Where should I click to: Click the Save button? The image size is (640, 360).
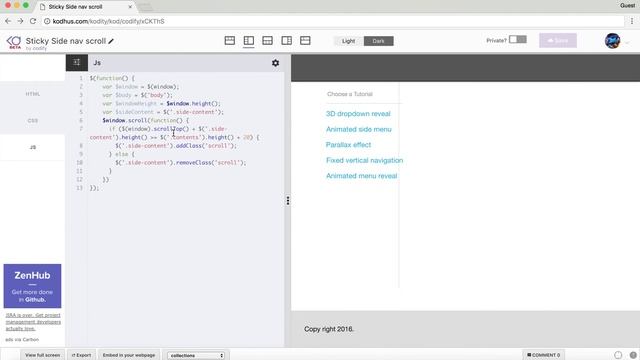558,40
